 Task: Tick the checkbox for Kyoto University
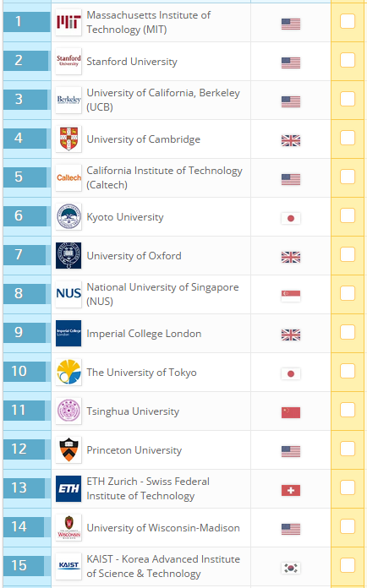pyautogui.click(x=347, y=215)
